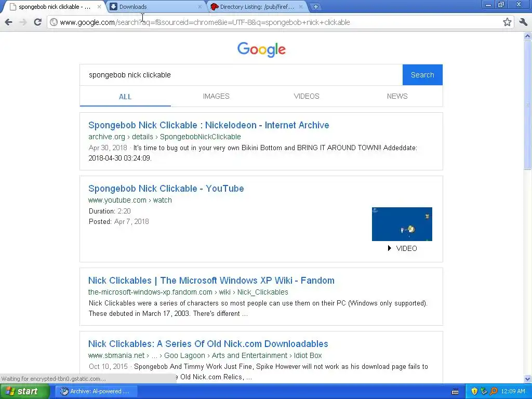Open Nick Clickables Windows XP Wiki Fandom result
The image size is (532, 399).
click(211, 281)
